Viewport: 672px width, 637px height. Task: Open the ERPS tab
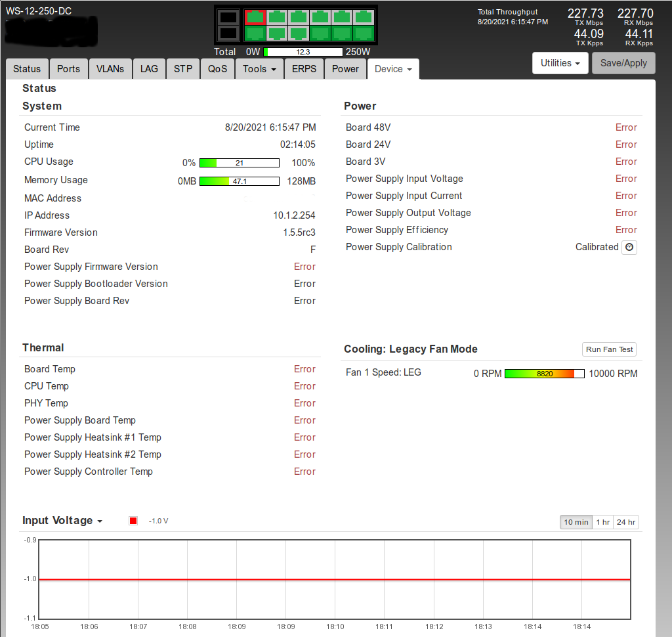click(304, 69)
